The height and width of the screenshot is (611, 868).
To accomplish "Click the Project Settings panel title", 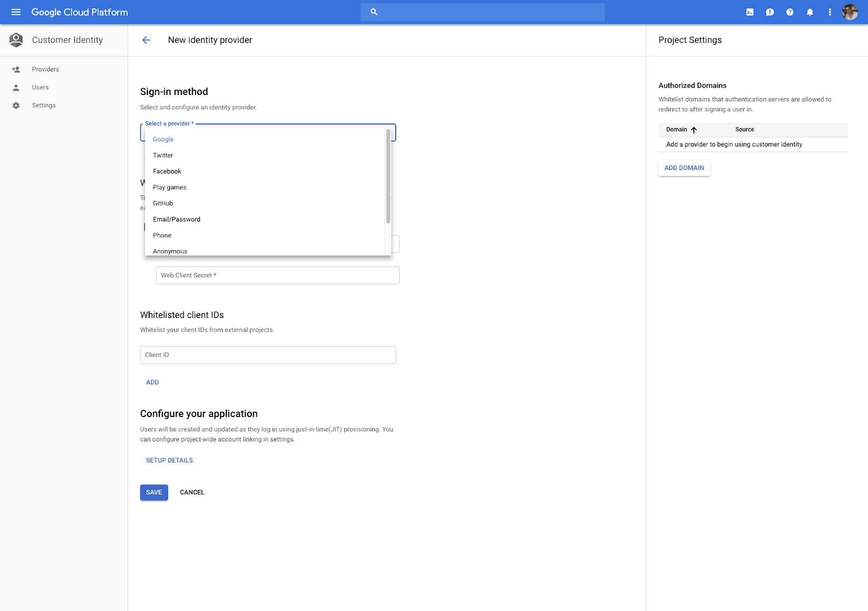I will click(690, 40).
